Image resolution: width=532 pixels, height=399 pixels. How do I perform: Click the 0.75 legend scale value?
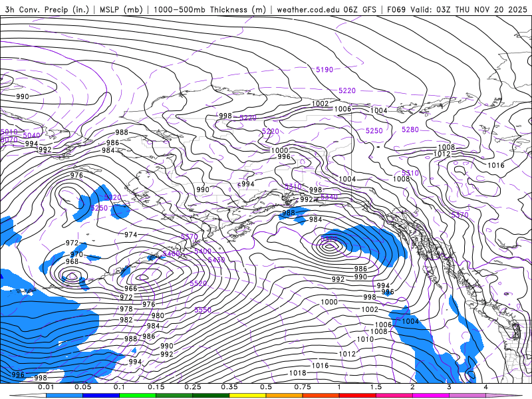[x=303, y=387]
